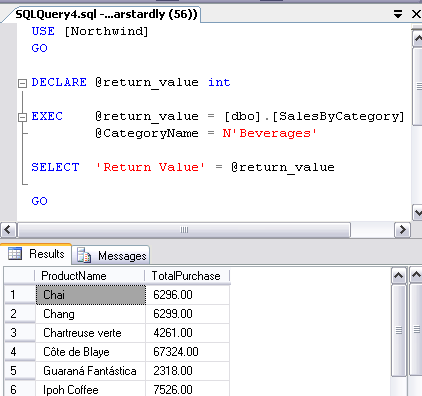Image resolution: width=422 pixels, height=396 pixels.
Task: Select row header 5 in results
Action: 19,371
